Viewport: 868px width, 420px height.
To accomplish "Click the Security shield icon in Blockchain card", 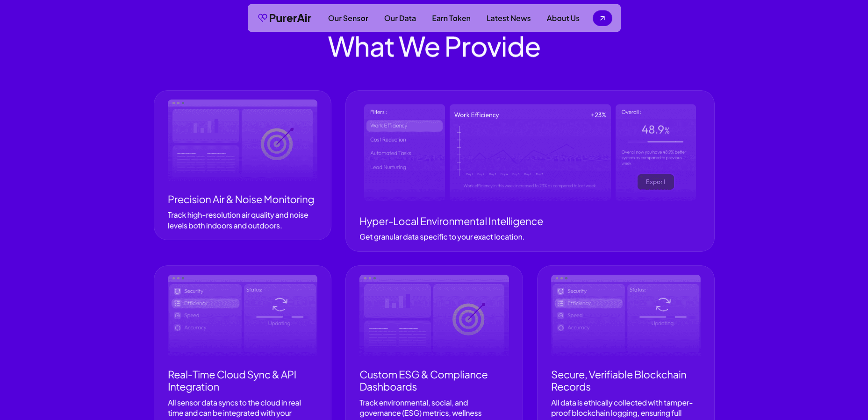I will click(x=561, y=291).
